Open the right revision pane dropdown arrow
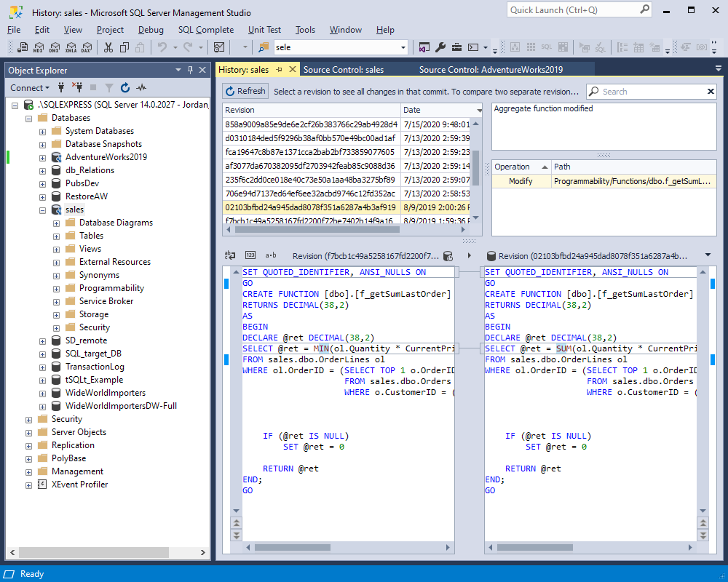Viewport: 728px width, 582px height. click(708, 255)
